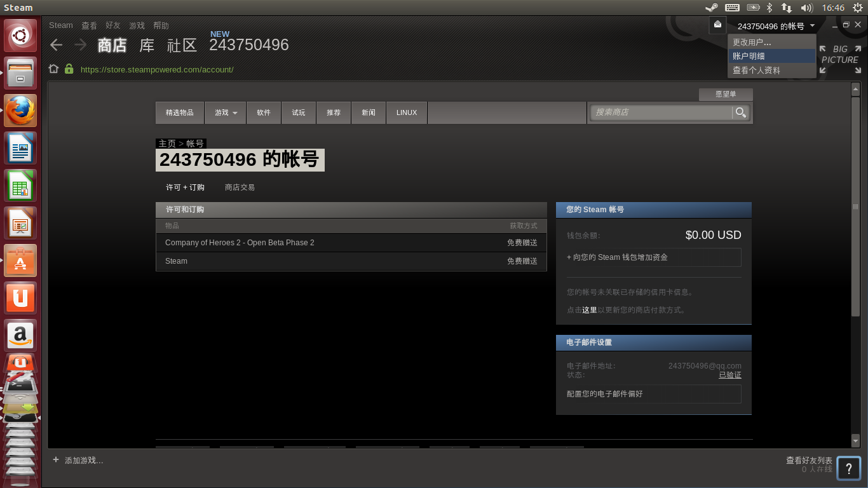Launch LibreOffice Calc from dock
Screen dimensions: 868x488
click(x=21, y=186)
